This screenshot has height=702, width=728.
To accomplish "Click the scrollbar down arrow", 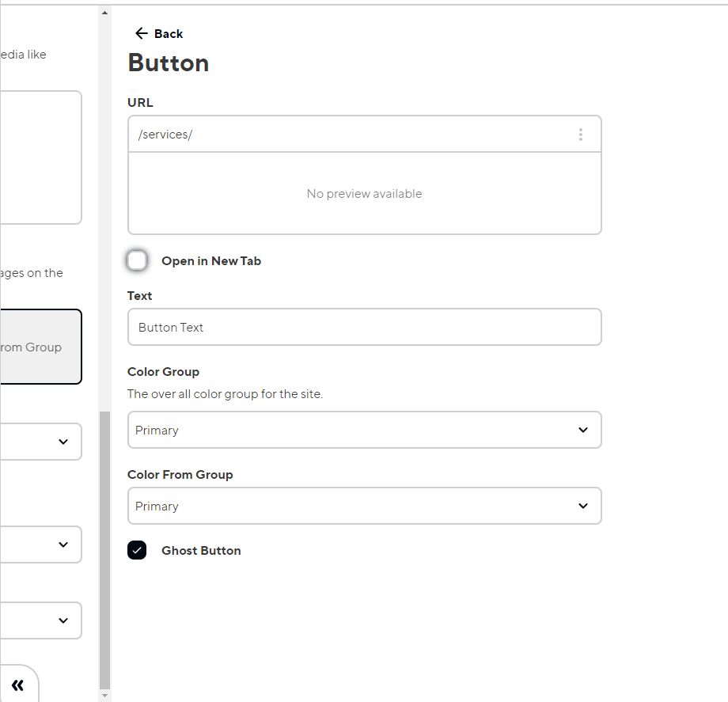I will point(105,695).
